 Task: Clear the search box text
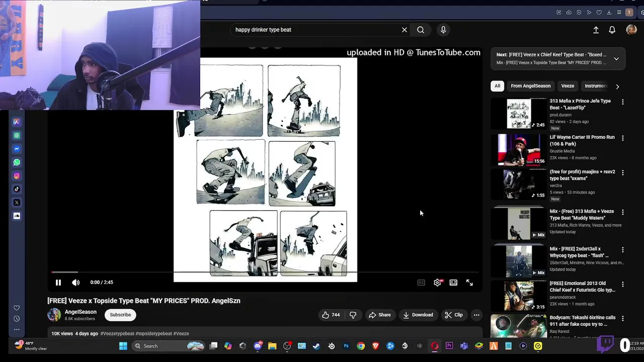tap(405, 30)
